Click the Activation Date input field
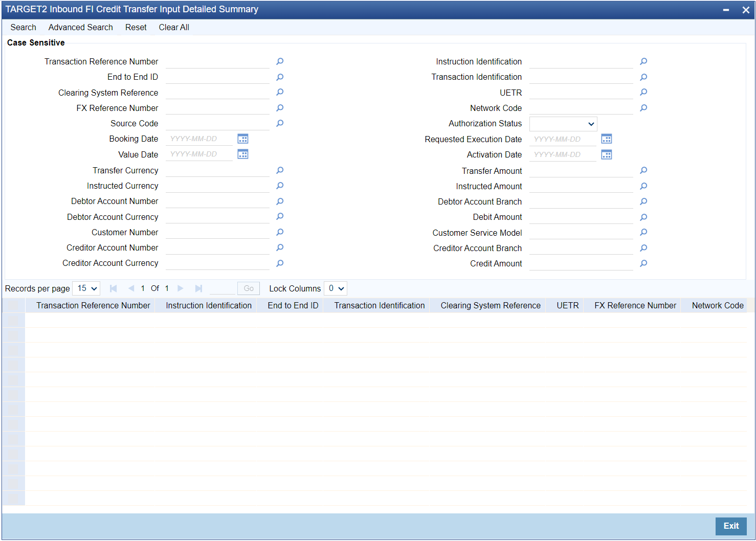Image resolution: width=756 pixels, height=541 pixels. [563, 154]
